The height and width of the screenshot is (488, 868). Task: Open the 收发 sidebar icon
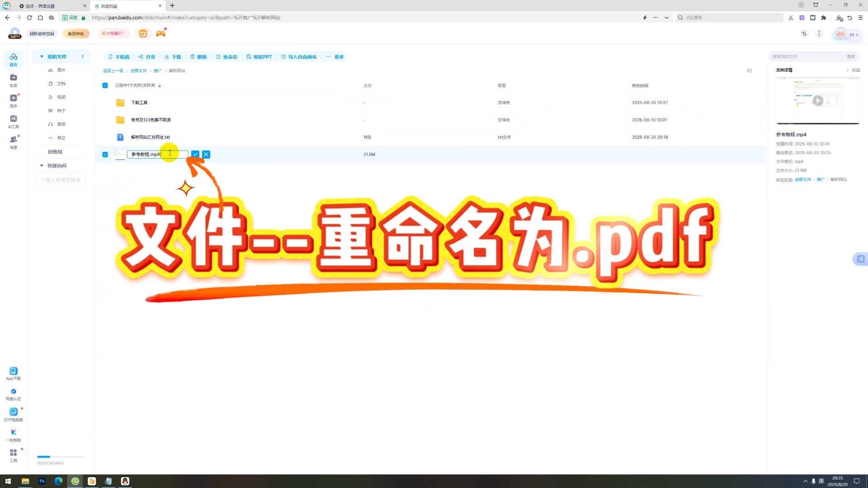point(14,80)
